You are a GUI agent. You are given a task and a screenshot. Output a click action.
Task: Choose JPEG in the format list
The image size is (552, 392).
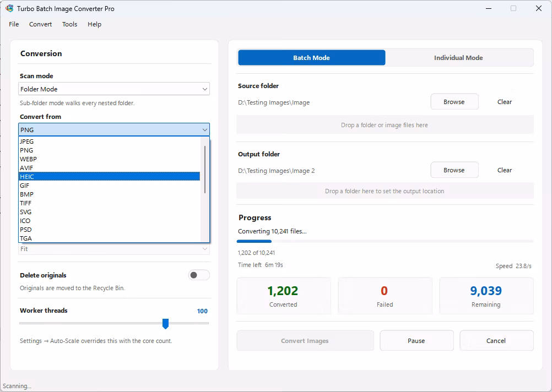[109, 141]
